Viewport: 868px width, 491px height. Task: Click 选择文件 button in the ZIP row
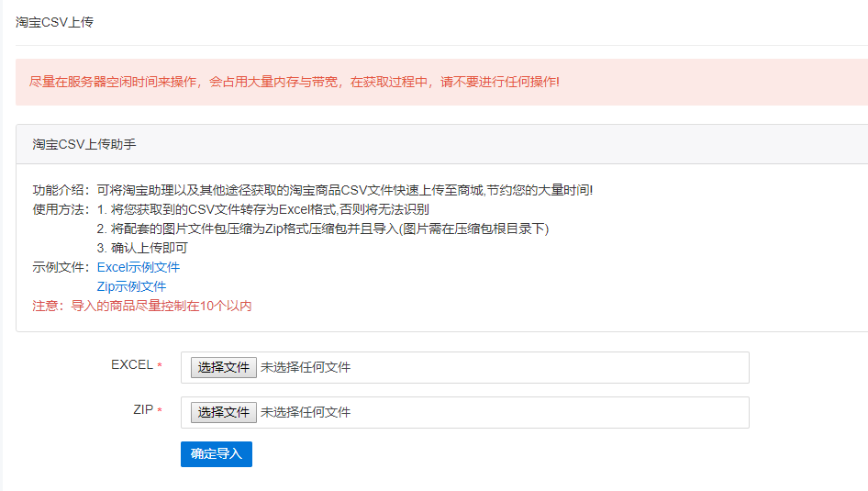(224, 412)
